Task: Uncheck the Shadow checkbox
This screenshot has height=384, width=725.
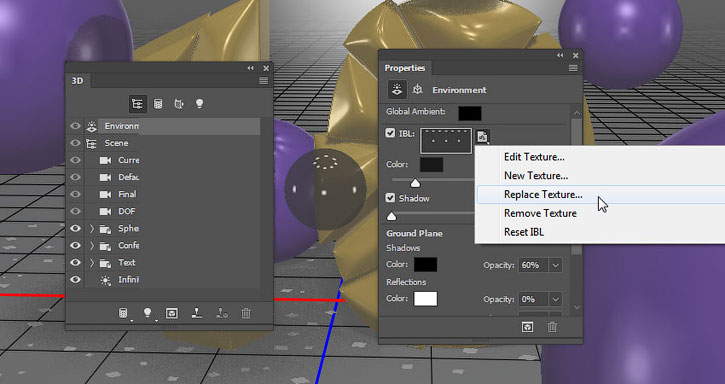Action: click(390, 198)
